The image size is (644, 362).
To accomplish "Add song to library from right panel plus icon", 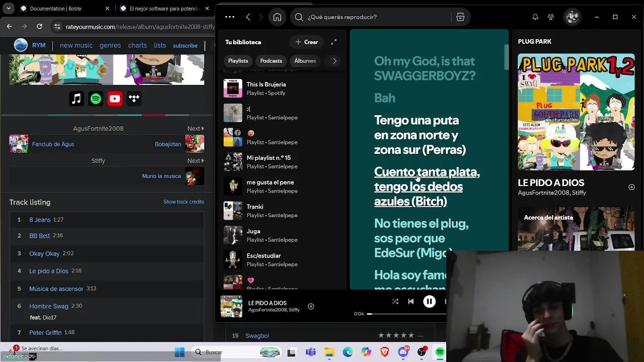I will point(631,187).
